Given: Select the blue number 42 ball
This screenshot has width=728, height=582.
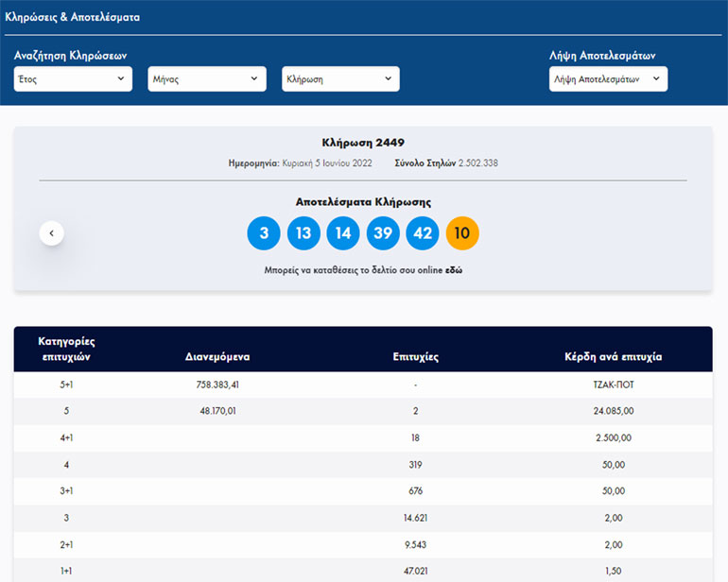Looking at the screenshot, I should pos(423,233).
